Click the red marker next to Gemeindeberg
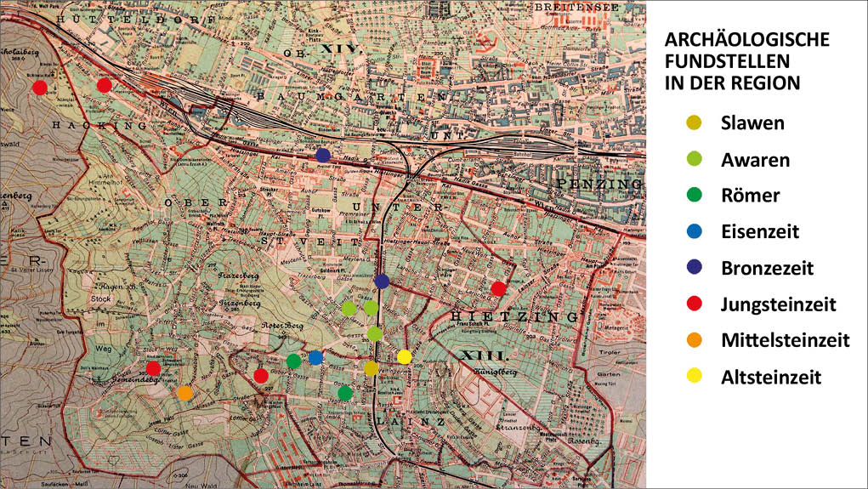This screenshot has width=868, height=489. pos(153,368)
